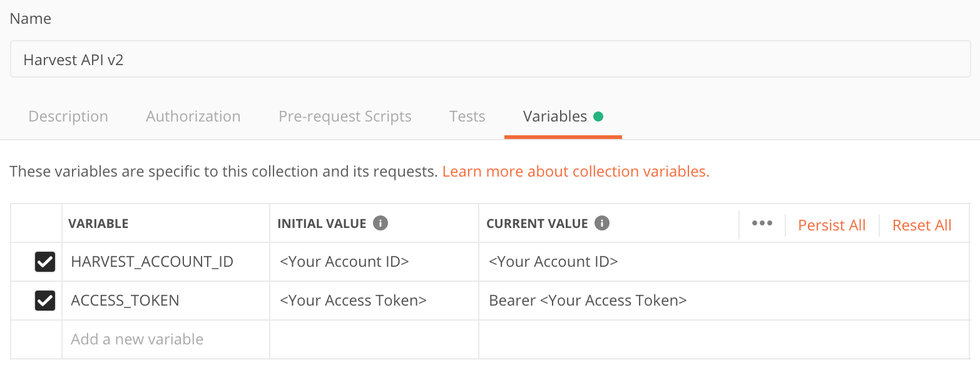Uncheck the HARVEST_ACCOUNT_ID variable checkbox
This screenshot has width=980, height=372.
coord(45,262)
